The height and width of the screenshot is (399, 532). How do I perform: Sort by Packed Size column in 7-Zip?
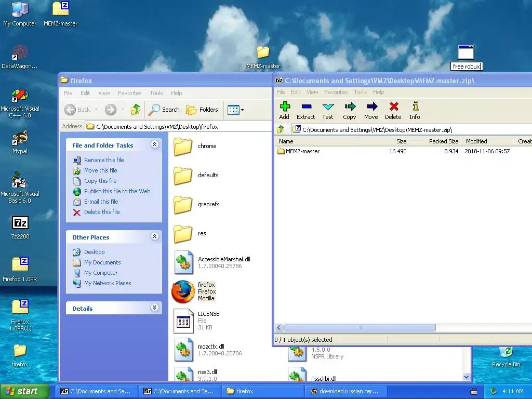[x=435, y=141]
